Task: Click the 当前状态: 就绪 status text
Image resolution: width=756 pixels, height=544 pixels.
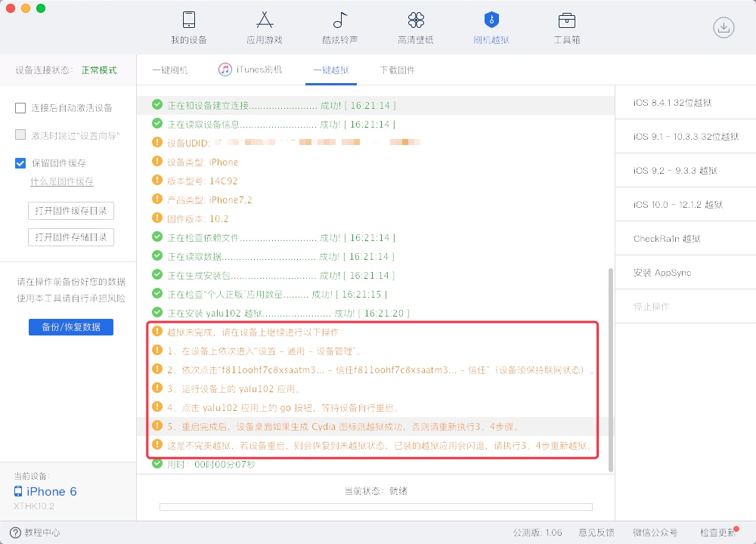Action: [x=376, y=491]
